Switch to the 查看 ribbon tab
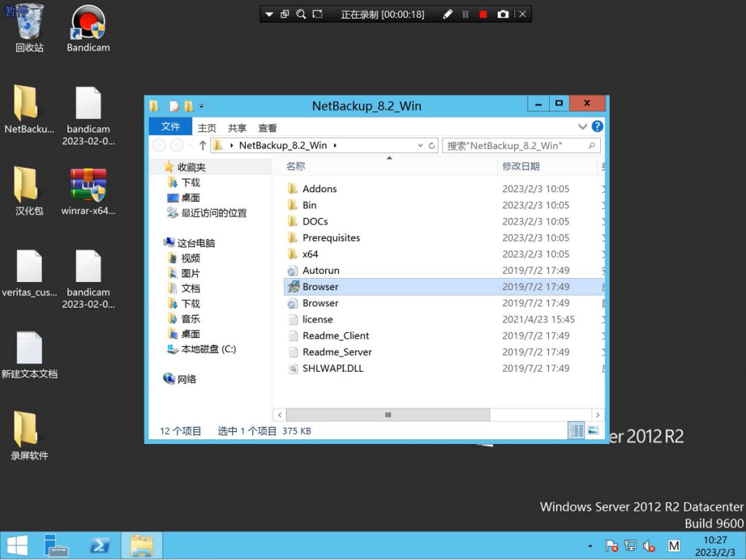The width and height of the screenshot is (746, 560). tap(267, 127)
